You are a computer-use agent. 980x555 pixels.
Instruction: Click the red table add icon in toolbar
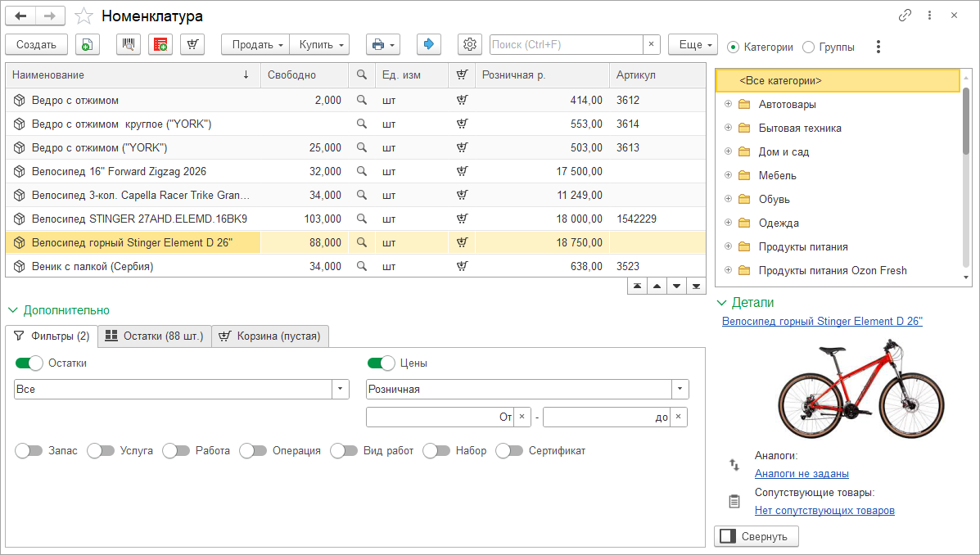[160, 45]
